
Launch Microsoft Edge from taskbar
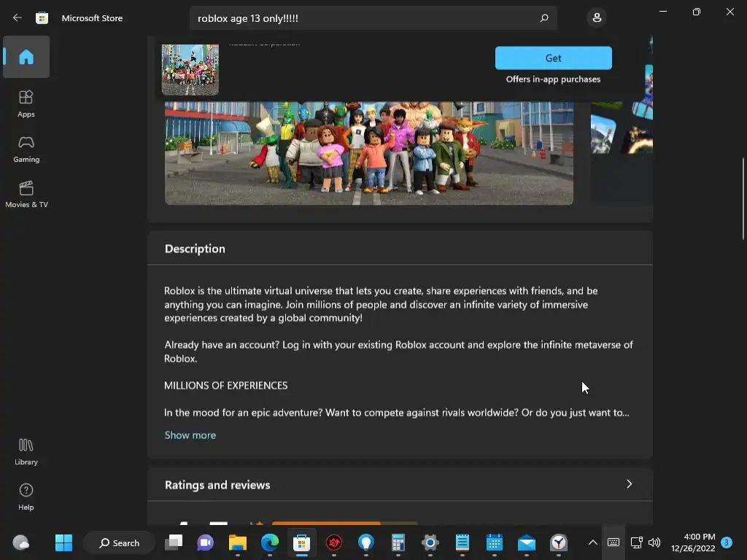coord(270,542)
